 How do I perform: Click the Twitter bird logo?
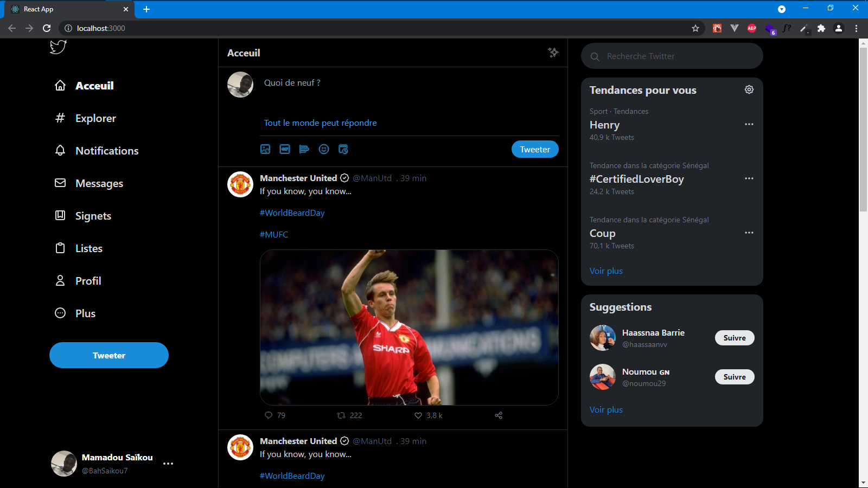click(58, 47)
